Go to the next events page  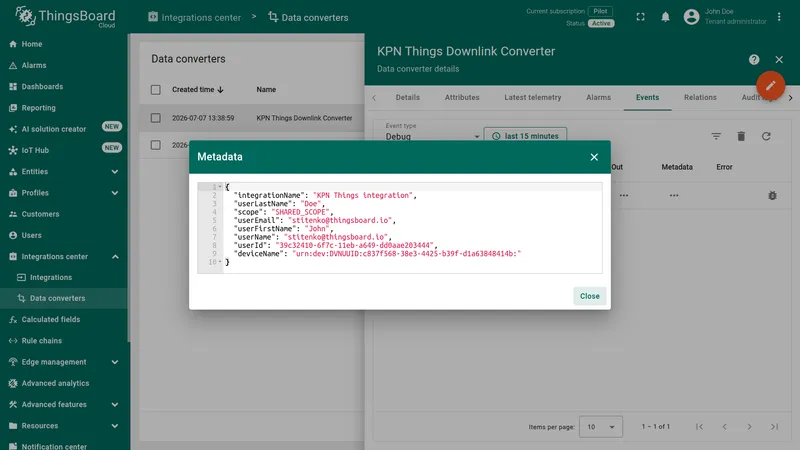click(x=749, y=427)
